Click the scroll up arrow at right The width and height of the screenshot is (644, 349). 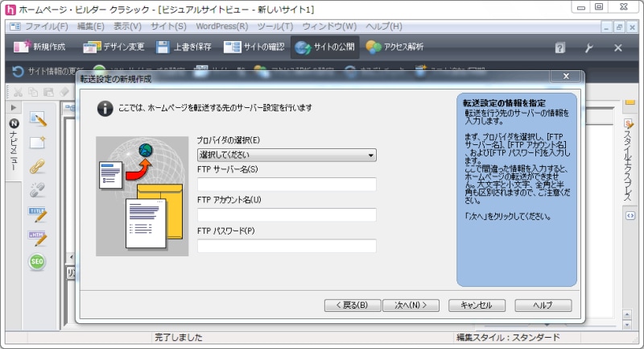(627, 315)
